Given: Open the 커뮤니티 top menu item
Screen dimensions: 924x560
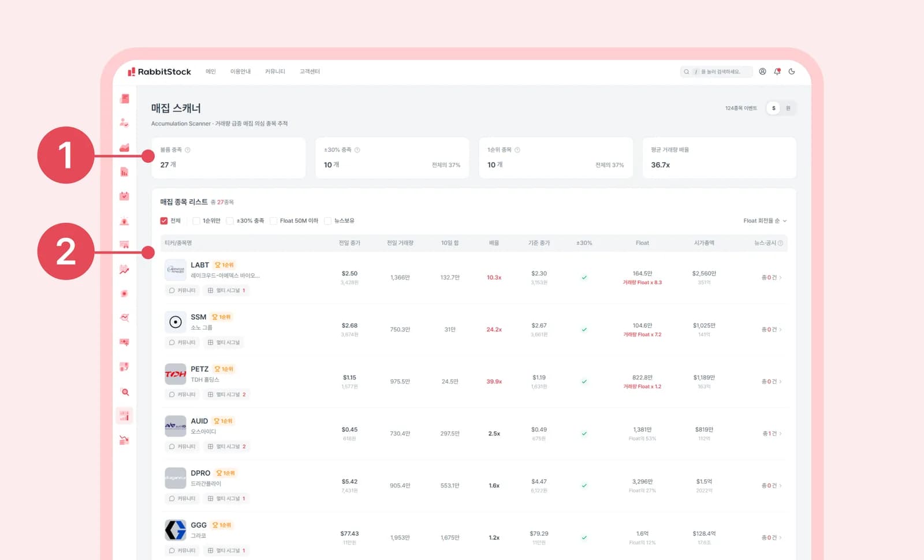Looking at the screenshot, I should pos(275,72).
